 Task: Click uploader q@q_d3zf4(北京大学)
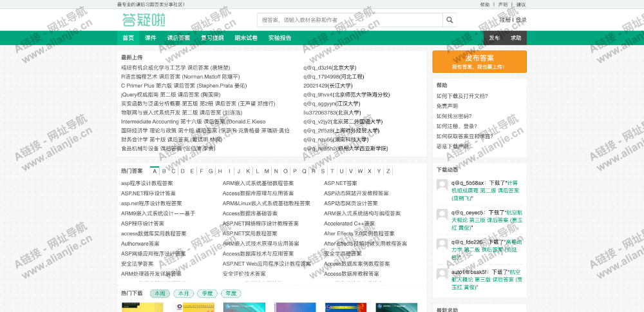(x=330, y=68)
